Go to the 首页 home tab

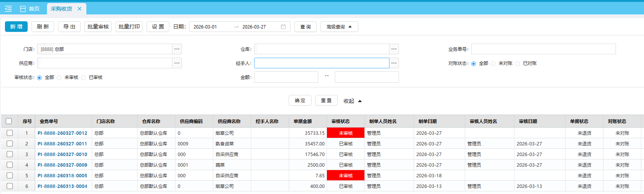tap(30, 9)
